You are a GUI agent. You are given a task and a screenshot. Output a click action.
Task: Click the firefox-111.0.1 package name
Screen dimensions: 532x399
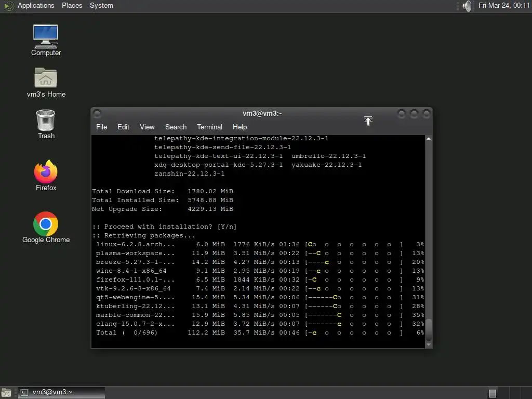(135, 280)
